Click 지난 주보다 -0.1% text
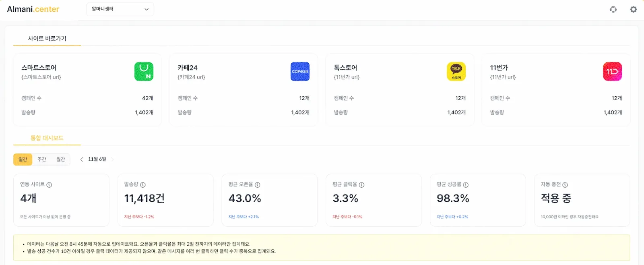Screen dimensions: 644x265 coord(347,217)
